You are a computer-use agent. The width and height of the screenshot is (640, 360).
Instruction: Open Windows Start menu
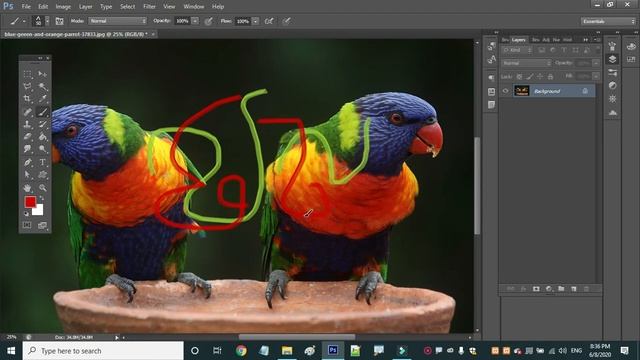(11, 351)
